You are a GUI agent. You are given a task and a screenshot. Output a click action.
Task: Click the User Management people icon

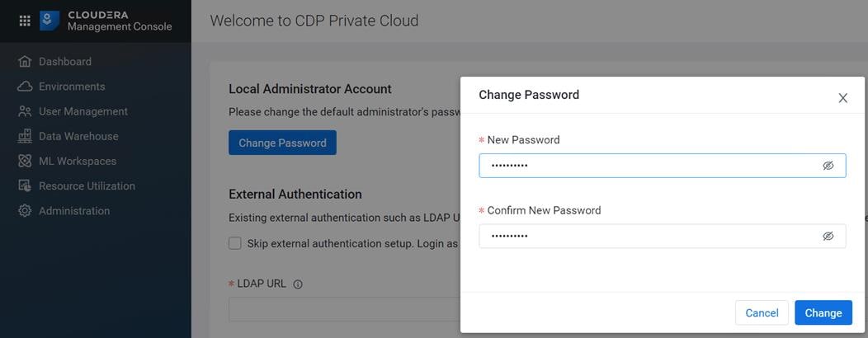(25, 111)
